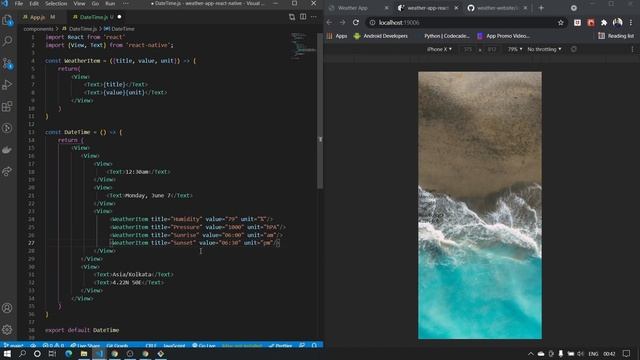The image size is (640, 360).
Task: Click the device width input field
Action: 468,49
